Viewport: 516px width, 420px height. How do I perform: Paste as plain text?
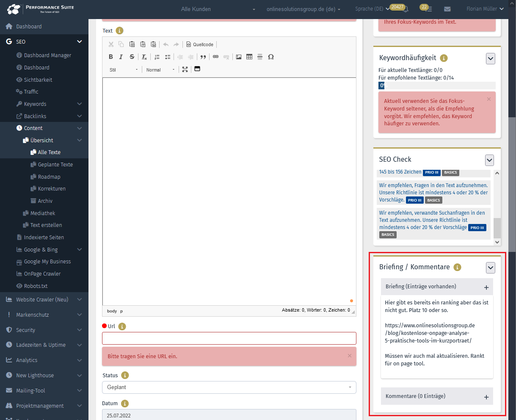[x=143, y=44]
